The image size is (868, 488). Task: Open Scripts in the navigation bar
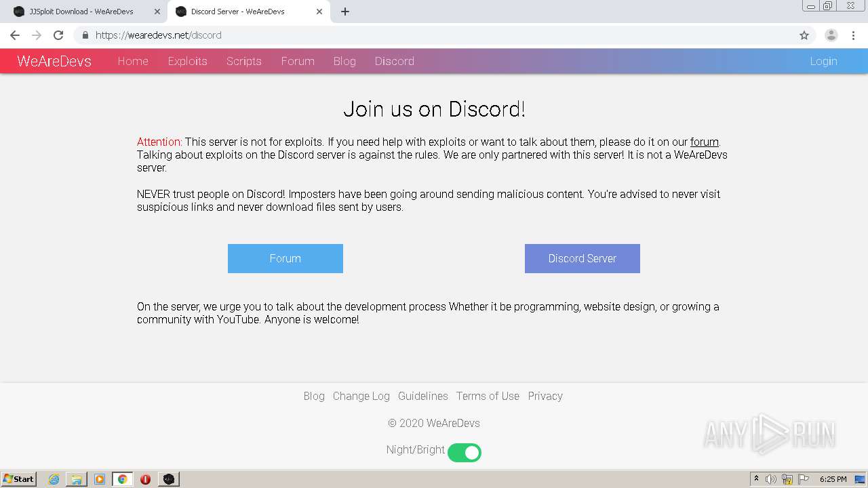coord(244,61)
